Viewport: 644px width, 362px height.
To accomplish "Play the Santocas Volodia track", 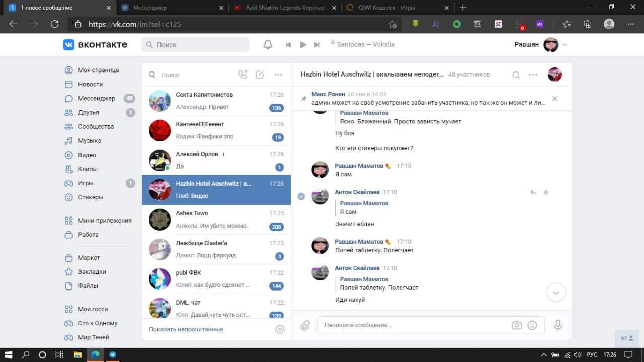I will point(303,45).
